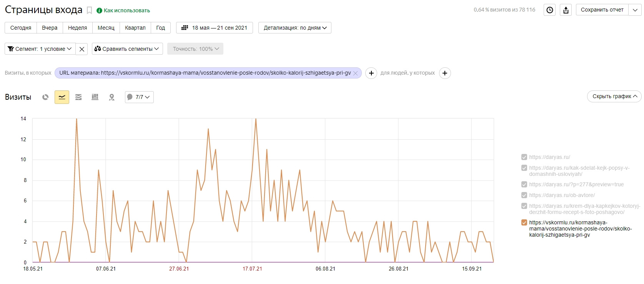Image resolution: width=644 pixels, height=284 pixels.
Task: Select the line chart view icon
Action: pos(62,97)
